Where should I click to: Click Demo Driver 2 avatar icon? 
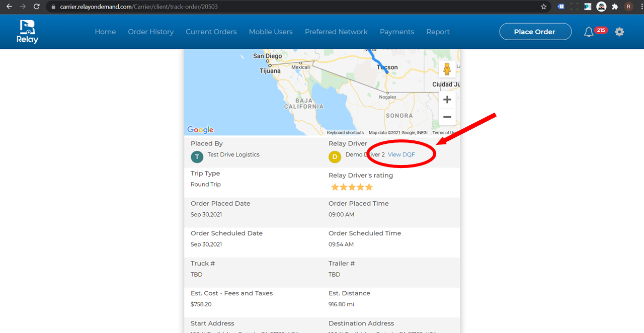pyautogui.click(x=335, y=157)
